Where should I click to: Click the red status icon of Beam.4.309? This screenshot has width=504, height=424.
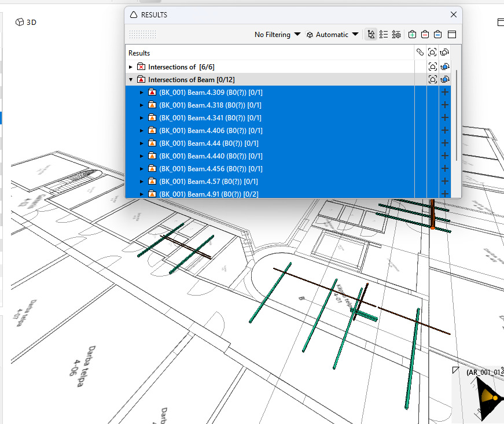pos(152,92)
